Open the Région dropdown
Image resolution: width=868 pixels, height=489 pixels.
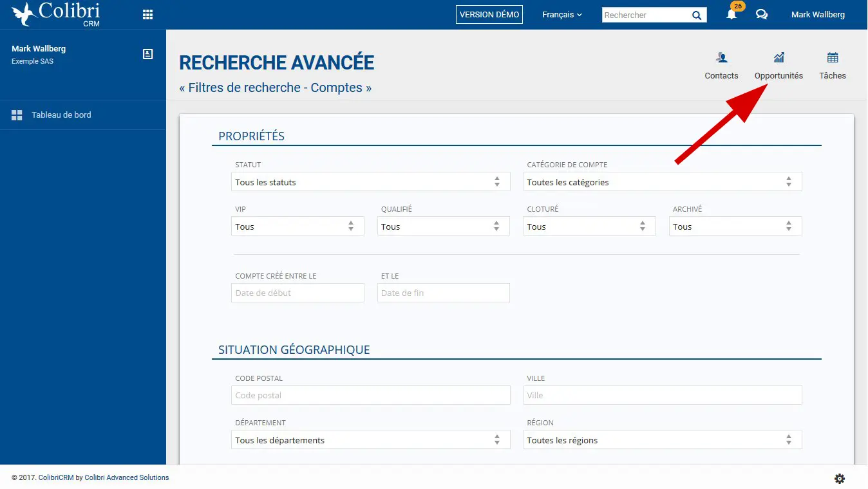[663, 440]
